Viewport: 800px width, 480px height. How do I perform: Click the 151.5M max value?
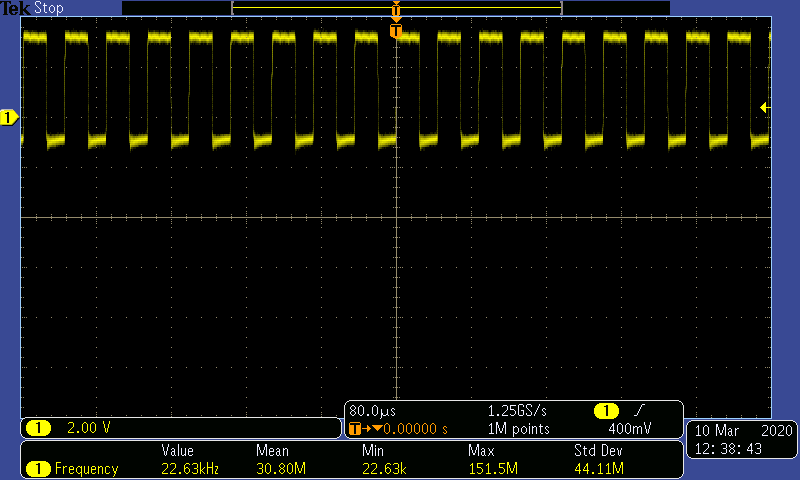(493, 468)
